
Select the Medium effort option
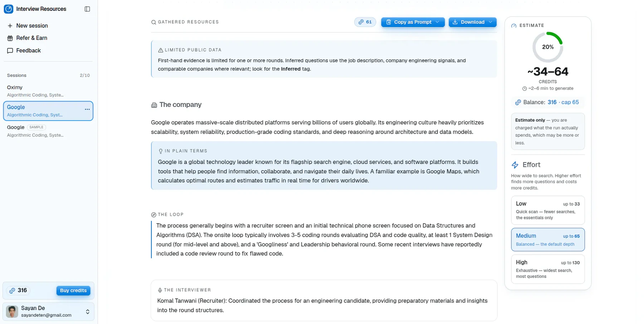coord(548,240)
